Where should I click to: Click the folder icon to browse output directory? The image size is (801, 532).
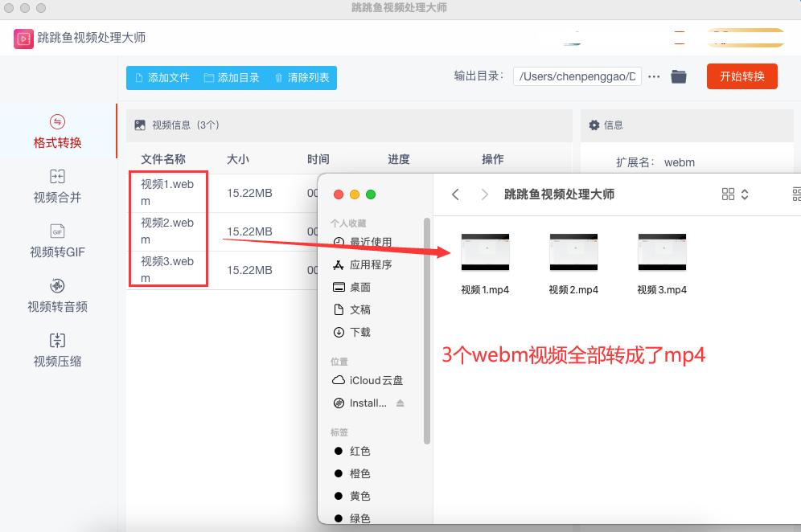pos(680,77)
